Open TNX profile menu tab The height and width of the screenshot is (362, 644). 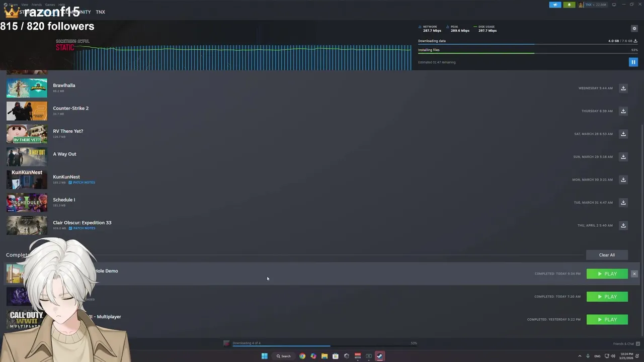[x=100, y=12]
